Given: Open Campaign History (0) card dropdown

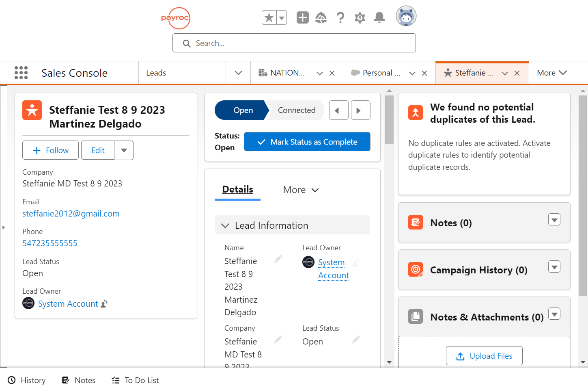Looking at the screenshot, I should tap(554, 266).
